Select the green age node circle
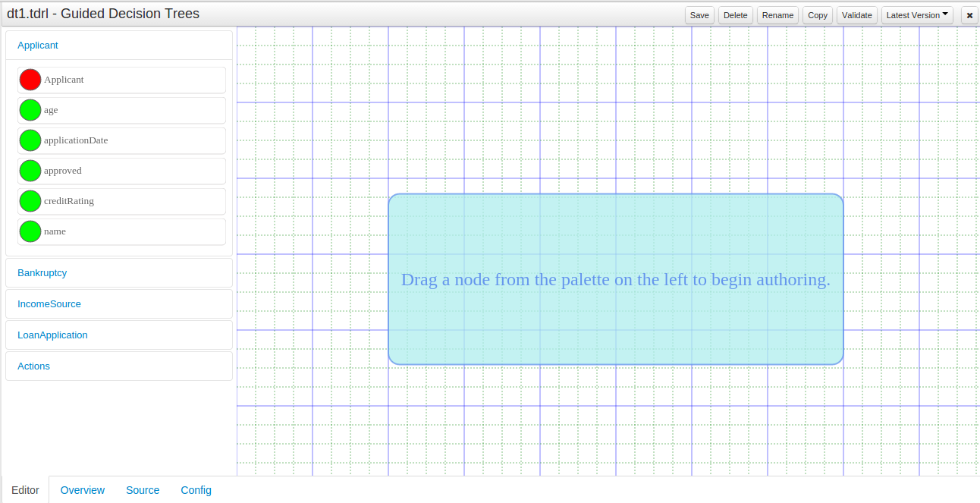The height and width of the screenshot is (503, 980). click(30, 110)
